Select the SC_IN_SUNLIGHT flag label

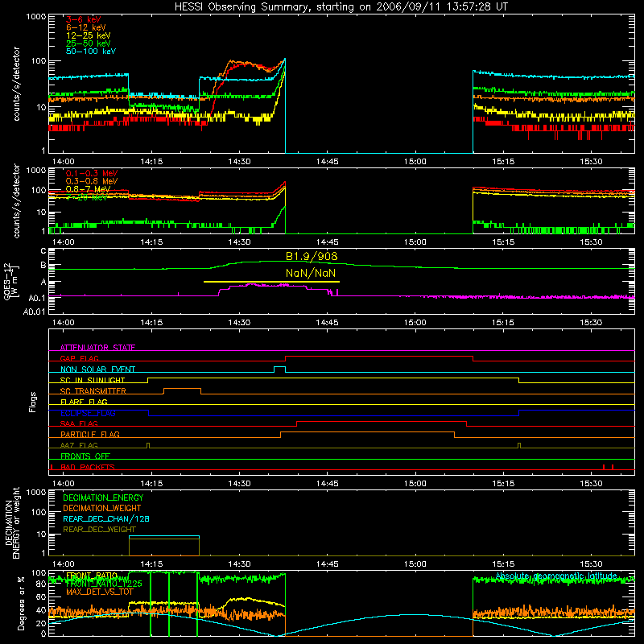[93, 380]
